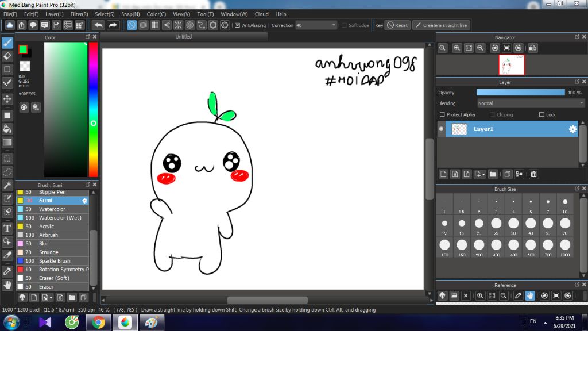Zoom in using the Navigator panel
This screenshot has width=588, height=380.
457,48
